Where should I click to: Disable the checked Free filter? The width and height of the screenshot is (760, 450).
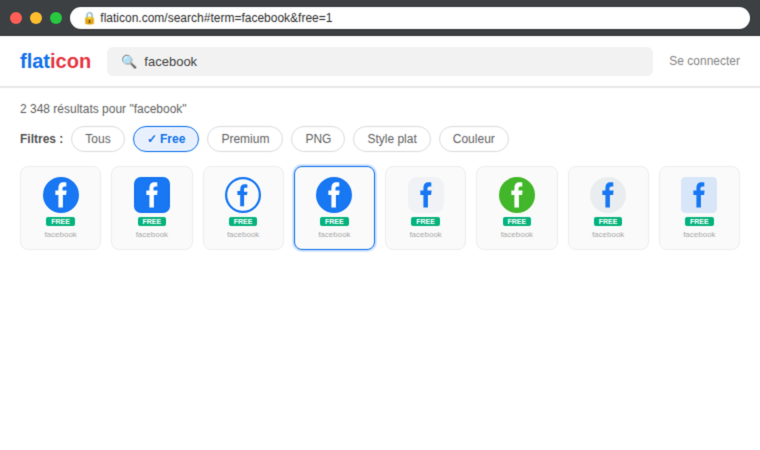point(166,139)
